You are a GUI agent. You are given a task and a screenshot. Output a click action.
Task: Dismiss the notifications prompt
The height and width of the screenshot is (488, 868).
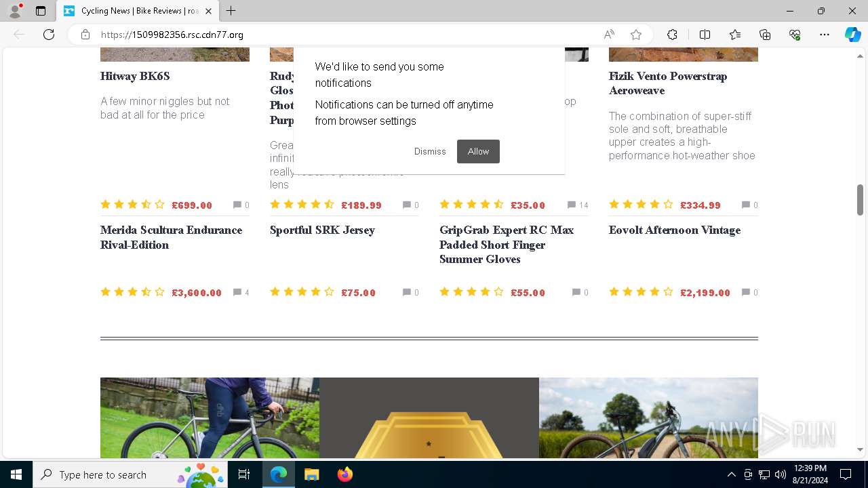430,151
